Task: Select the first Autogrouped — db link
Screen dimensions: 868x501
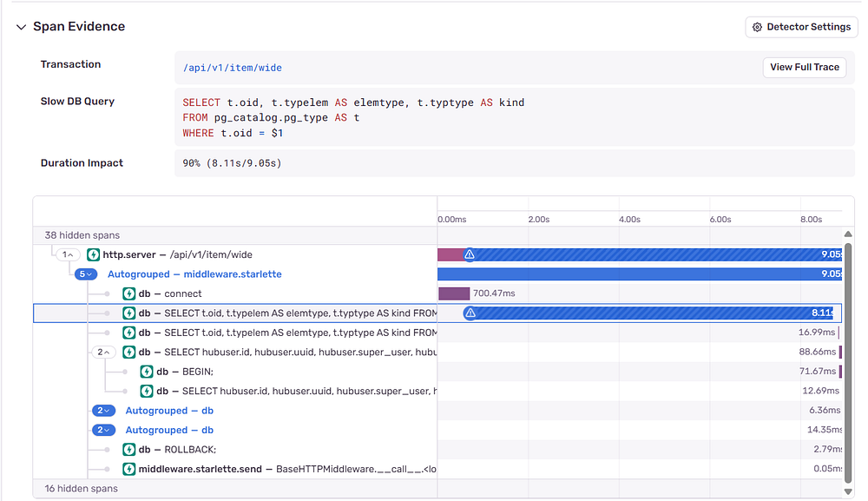Action: tap(169, 411)
